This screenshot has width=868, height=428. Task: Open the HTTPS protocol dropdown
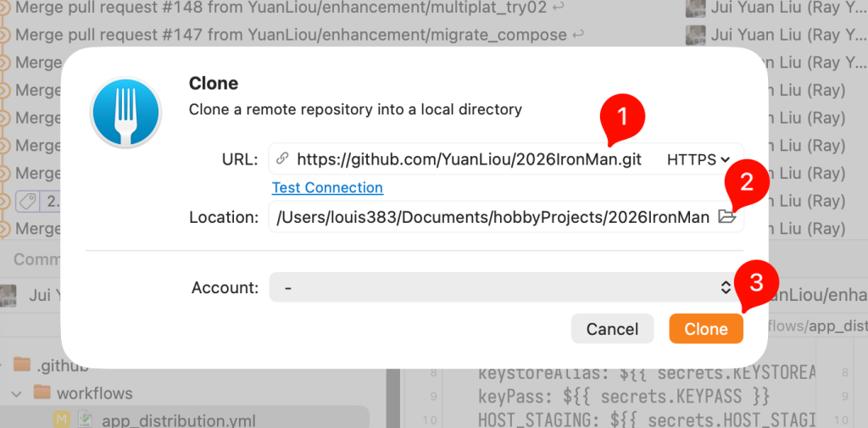pos(699,159)
